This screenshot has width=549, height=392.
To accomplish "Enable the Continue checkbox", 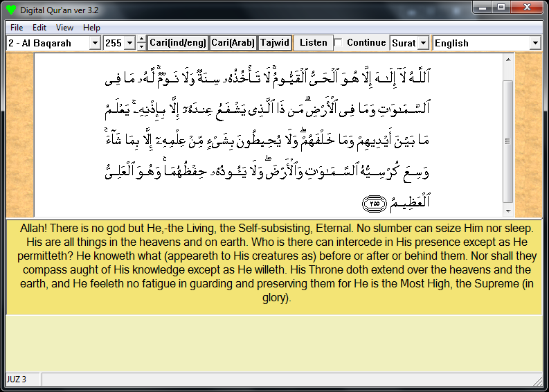I will (339, 43).
